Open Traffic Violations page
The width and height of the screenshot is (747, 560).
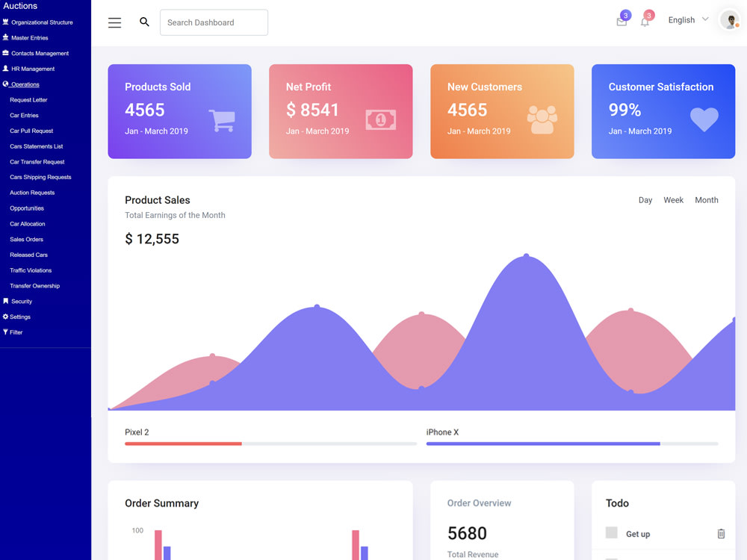pyautogui.click(x=31, y=270)
